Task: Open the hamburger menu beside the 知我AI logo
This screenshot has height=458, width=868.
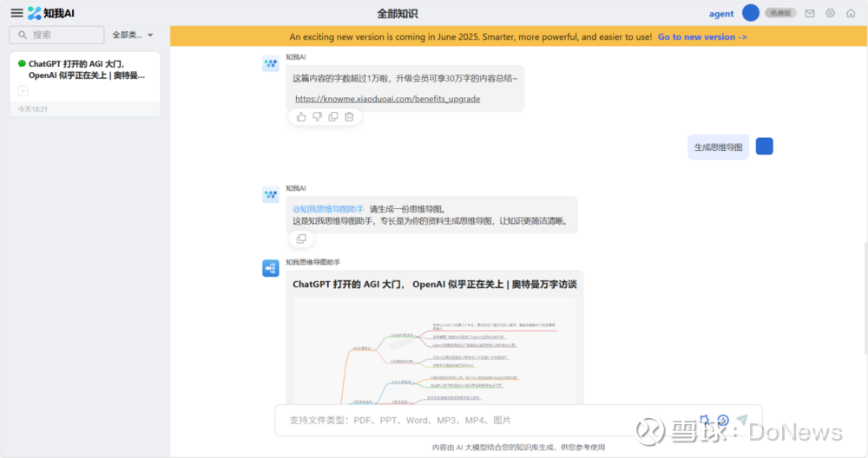Action: click(x=17, y=13)
